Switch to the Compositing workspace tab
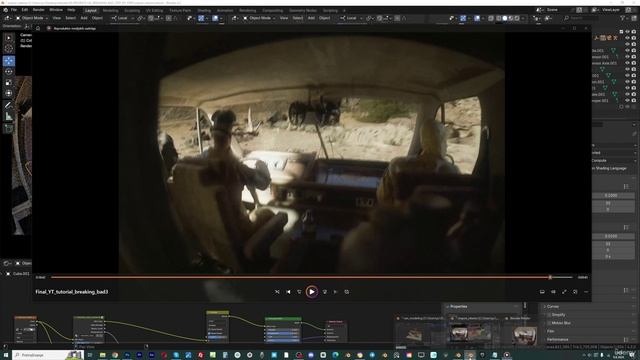Viewport: 640px width, 360px height. (272, 10)
